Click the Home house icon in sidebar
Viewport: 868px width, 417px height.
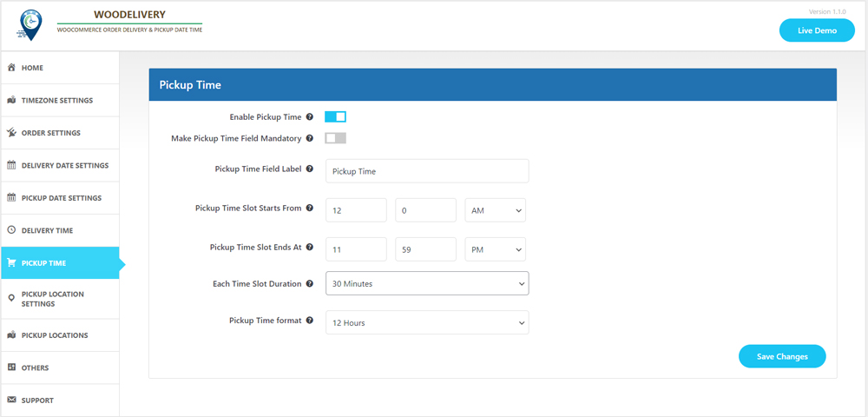pos(12,68)
